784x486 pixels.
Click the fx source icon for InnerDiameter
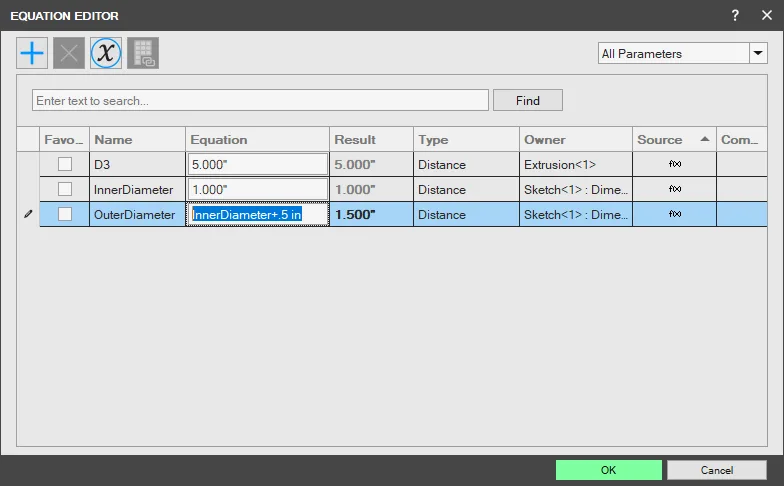click(674, 189)
